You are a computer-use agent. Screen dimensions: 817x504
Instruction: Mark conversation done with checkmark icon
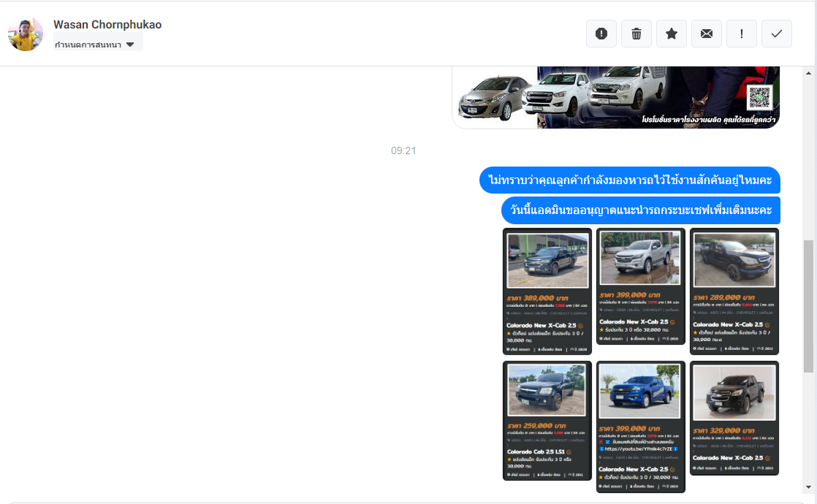pos(777,34)
